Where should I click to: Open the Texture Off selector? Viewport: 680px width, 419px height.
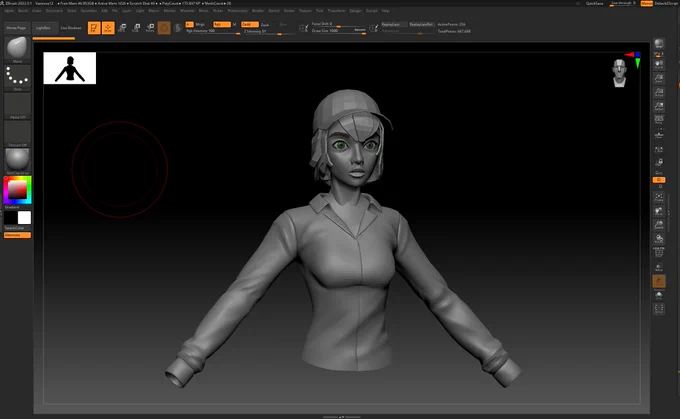17,132
